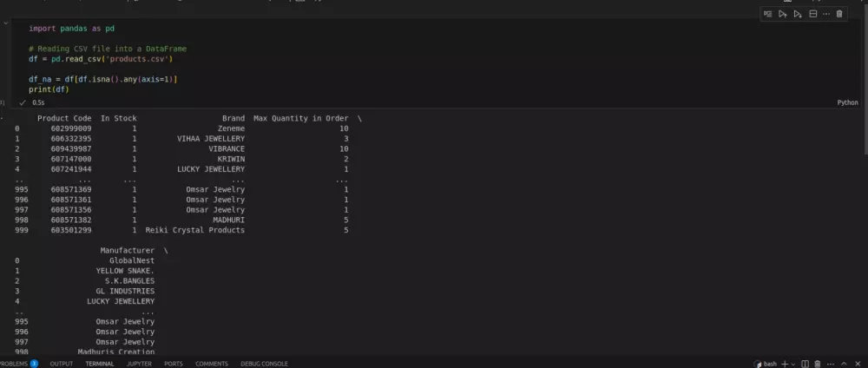
Task: Open the JUPYTER panel tab
Action: tap(139, 364)
